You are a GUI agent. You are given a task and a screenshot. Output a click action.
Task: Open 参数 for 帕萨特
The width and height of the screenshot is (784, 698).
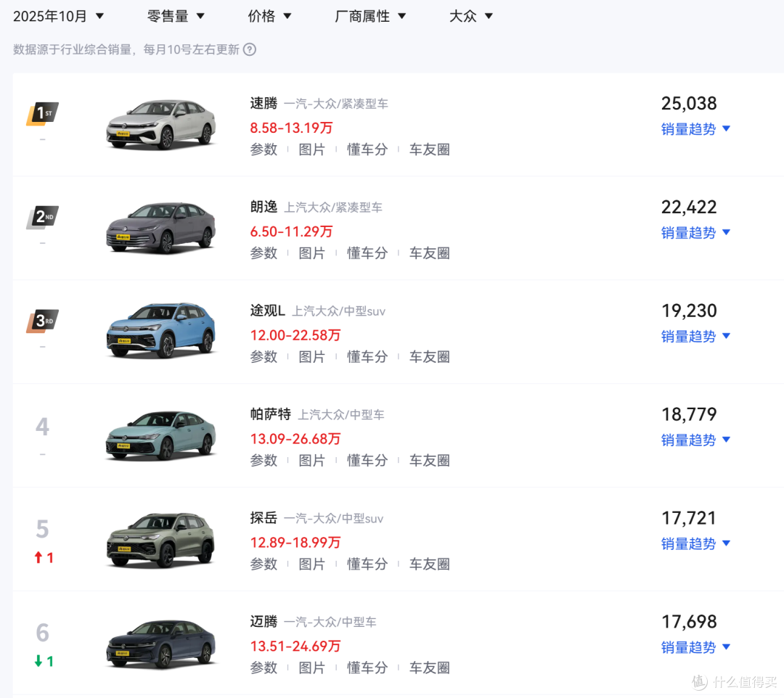point(264,460)
